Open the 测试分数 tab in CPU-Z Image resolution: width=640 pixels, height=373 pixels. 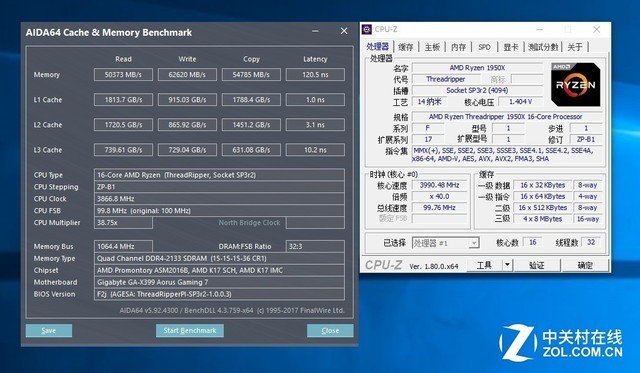tap(543, 47)
